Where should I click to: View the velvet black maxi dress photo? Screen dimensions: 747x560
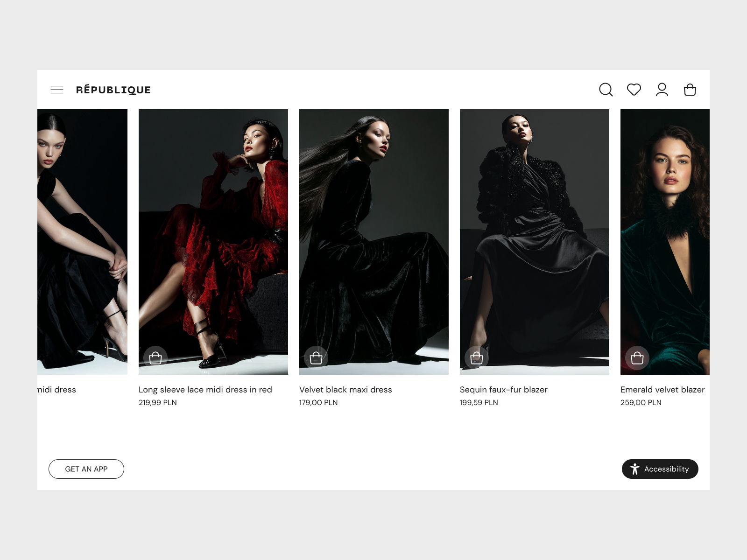click(374, 233)
